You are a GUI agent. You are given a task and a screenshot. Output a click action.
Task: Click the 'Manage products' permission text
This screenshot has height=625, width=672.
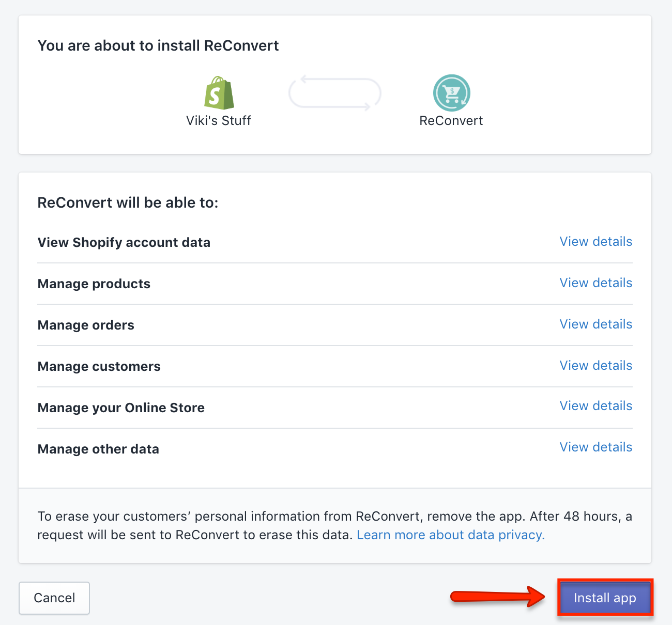point(94,284)
